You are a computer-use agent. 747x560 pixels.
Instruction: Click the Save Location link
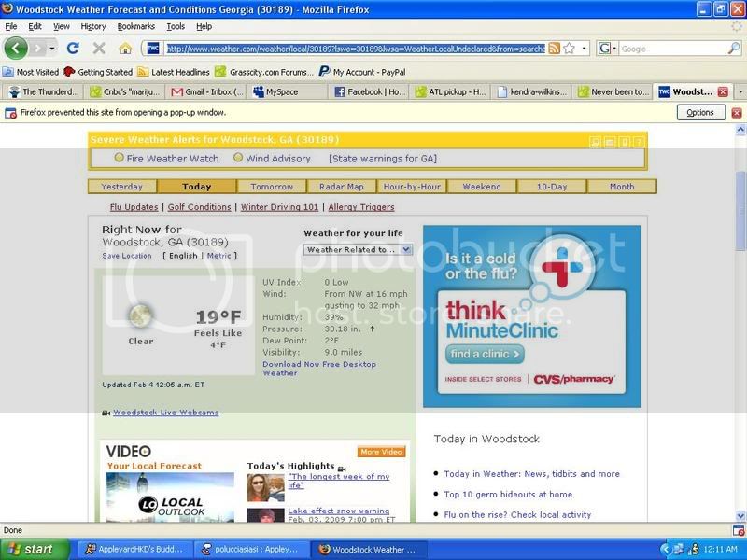(x=127, y=256)
